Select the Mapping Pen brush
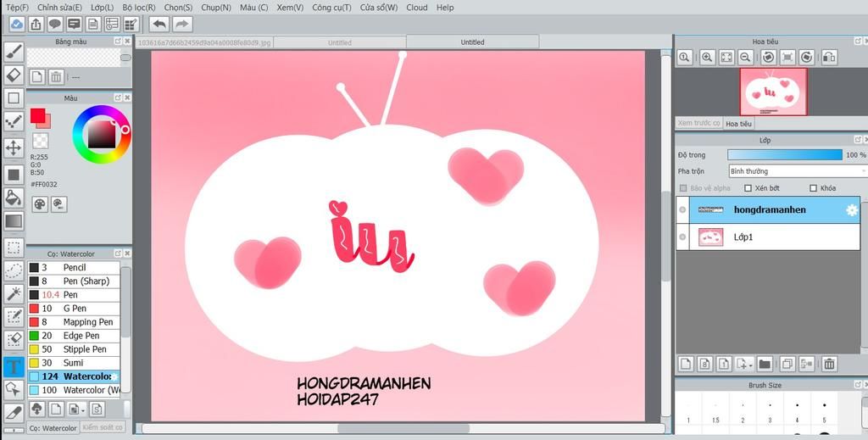The image size is (868, 440). click(75, 322)
